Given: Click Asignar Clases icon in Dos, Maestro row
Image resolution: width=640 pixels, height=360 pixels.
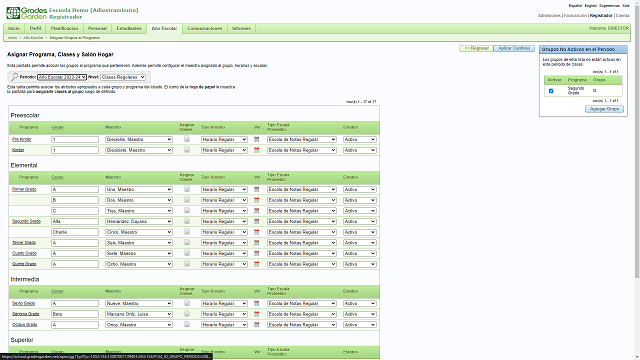Looking at the screenshot, I should click(187, 200).
